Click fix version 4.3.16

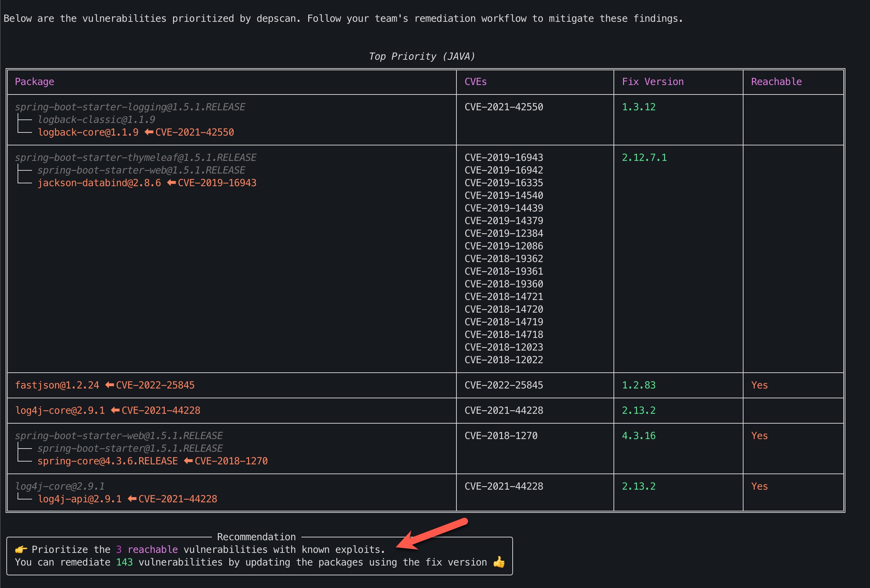(x=639, y=436)
